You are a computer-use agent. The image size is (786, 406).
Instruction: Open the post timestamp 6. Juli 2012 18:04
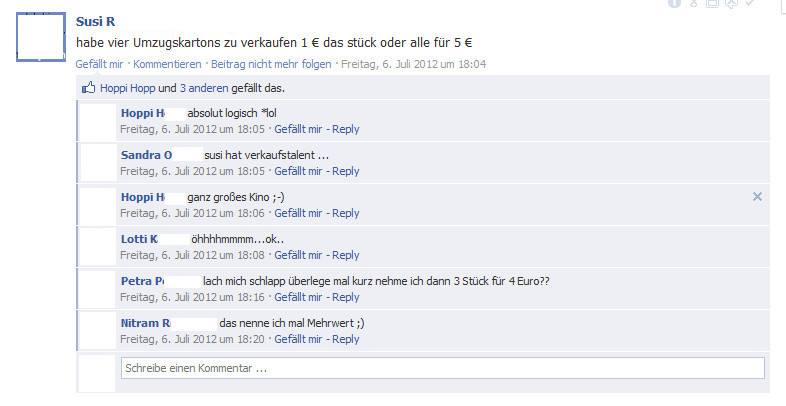(414, 64)
